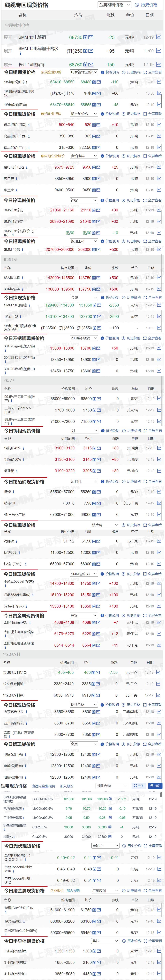Open the 含铅废料 dropdown
165x980 pixels.
coord(84,156)
